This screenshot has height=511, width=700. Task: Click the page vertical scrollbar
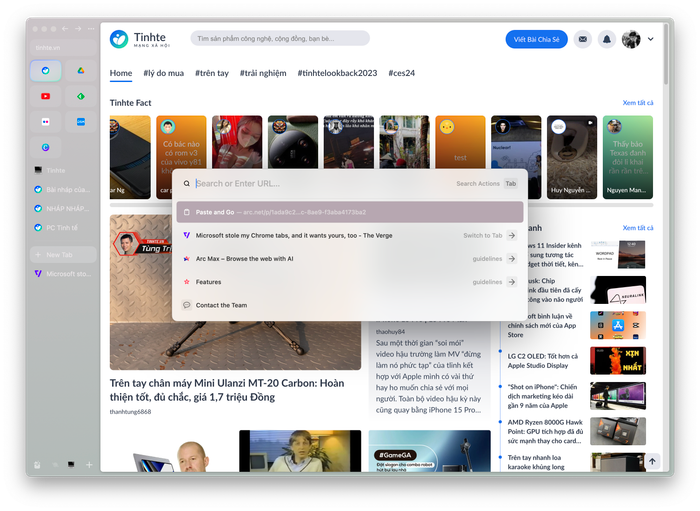coord(666,54)
